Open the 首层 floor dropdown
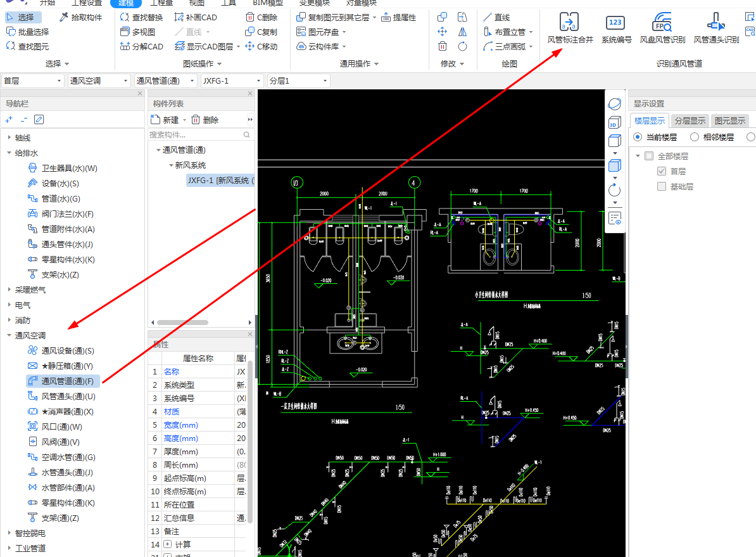This screenshot has height=557, width=756. tap(33, 80)
